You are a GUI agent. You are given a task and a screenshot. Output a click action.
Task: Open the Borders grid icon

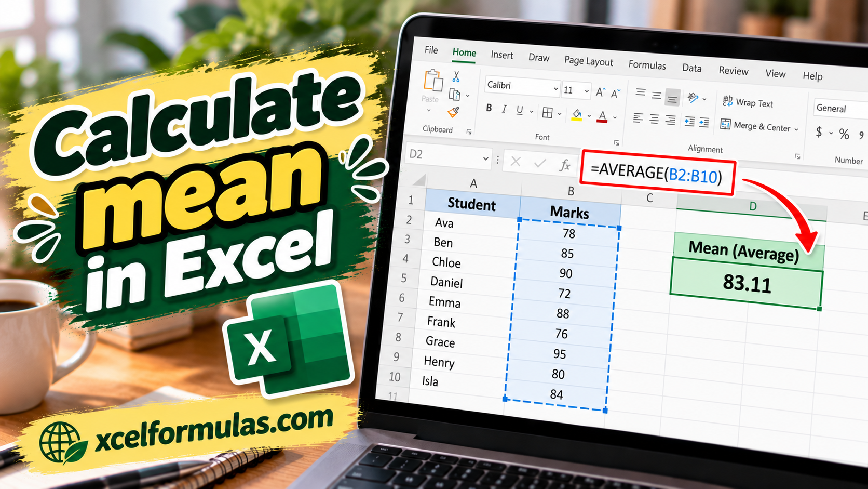click(x=547, y=112)
